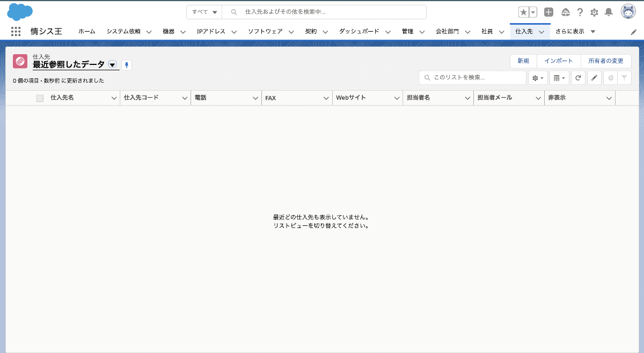The height and width of the screenshot is (353, 644).
Task: Open the ダッシュボード tab
Action: (x=359, y=32)
